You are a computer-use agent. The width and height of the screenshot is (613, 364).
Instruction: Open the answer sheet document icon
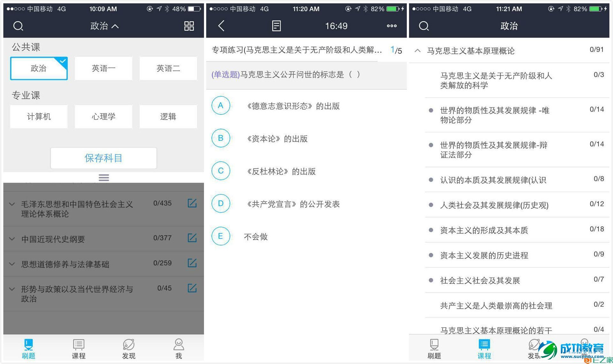pyautogui.click(x=276, y=26)
